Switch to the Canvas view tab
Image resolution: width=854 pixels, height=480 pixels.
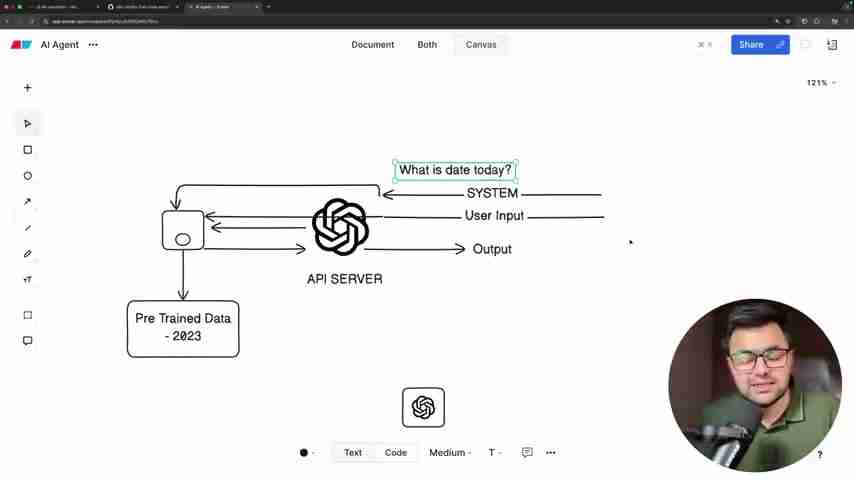[x=481, y=45]
